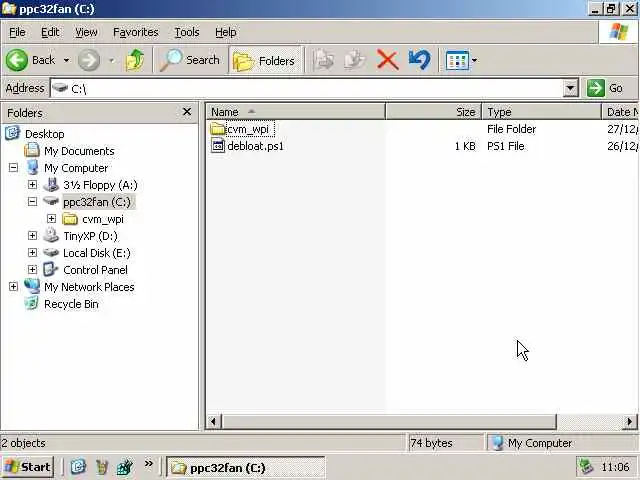
Task: Select My Documents in the folder tree
Action: point(79,151)
